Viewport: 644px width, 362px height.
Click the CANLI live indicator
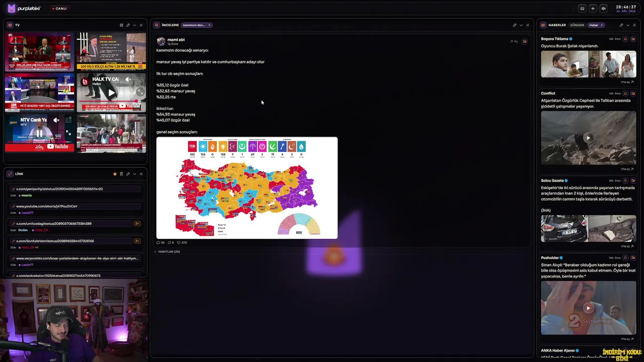[x=59, y=9]
